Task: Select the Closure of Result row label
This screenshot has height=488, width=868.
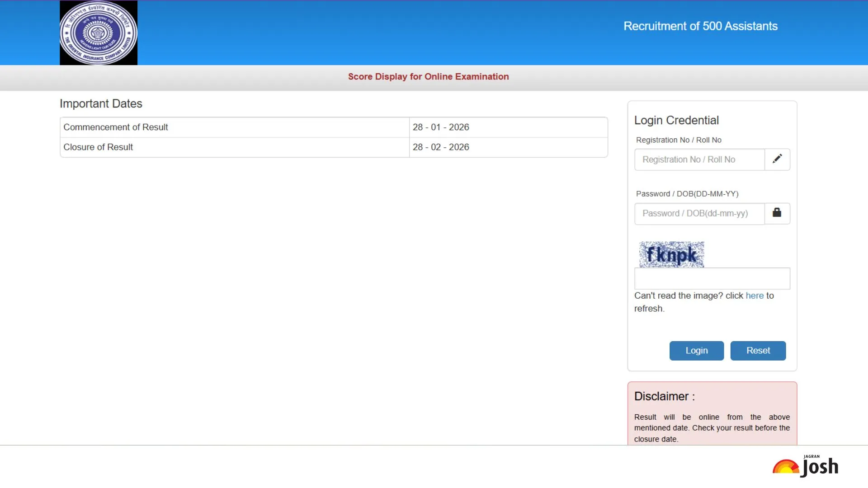Action: 98,147
